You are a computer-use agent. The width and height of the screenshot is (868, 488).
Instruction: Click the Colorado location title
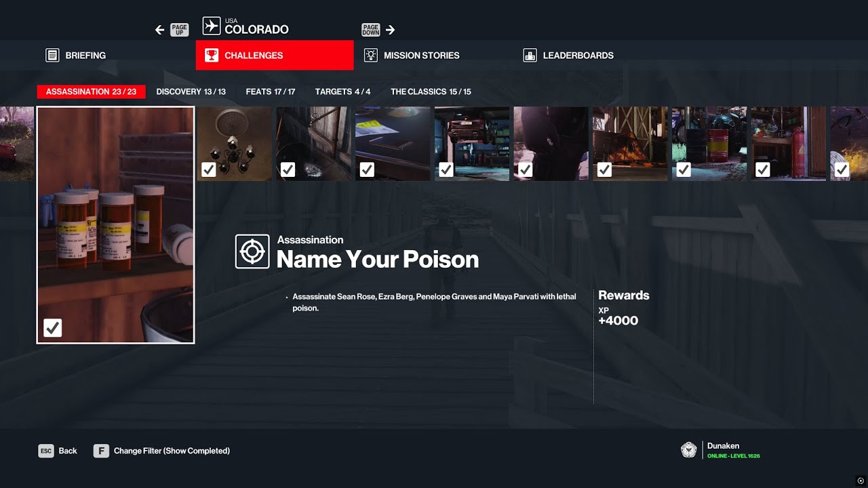tap(256, 30)
